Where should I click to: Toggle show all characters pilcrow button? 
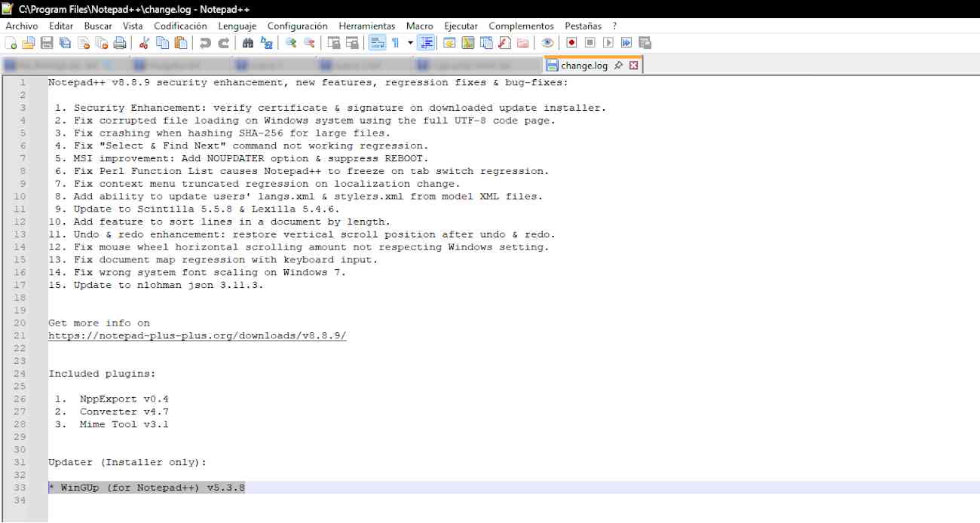395,43
